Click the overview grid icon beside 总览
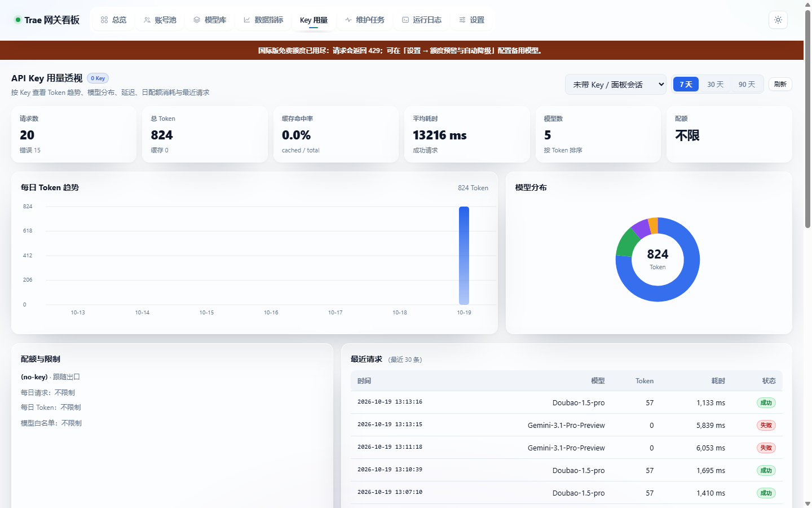This screenshot has height=508, width=812. [104, 20]
